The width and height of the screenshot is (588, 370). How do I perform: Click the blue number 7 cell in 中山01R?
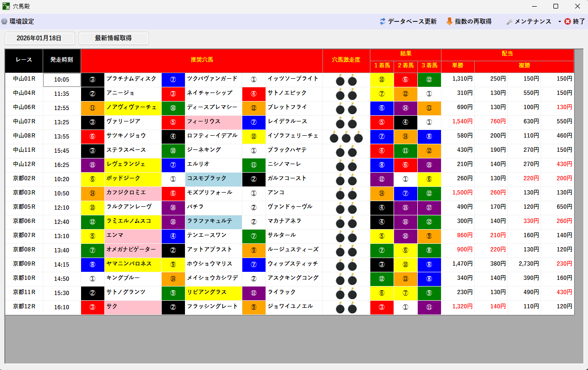click(173, 80)
